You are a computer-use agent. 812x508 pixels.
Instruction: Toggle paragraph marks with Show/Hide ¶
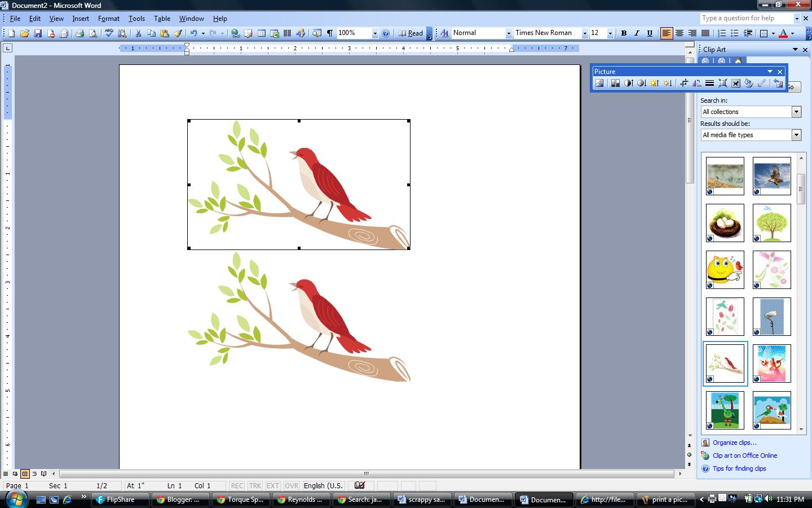[329, 33]
